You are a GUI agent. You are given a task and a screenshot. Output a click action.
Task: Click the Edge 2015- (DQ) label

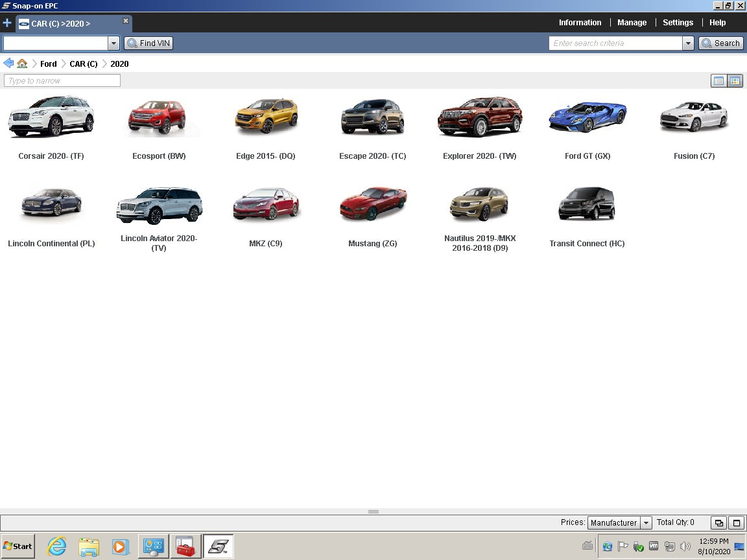pyautogui.click(x=266, y=156)
